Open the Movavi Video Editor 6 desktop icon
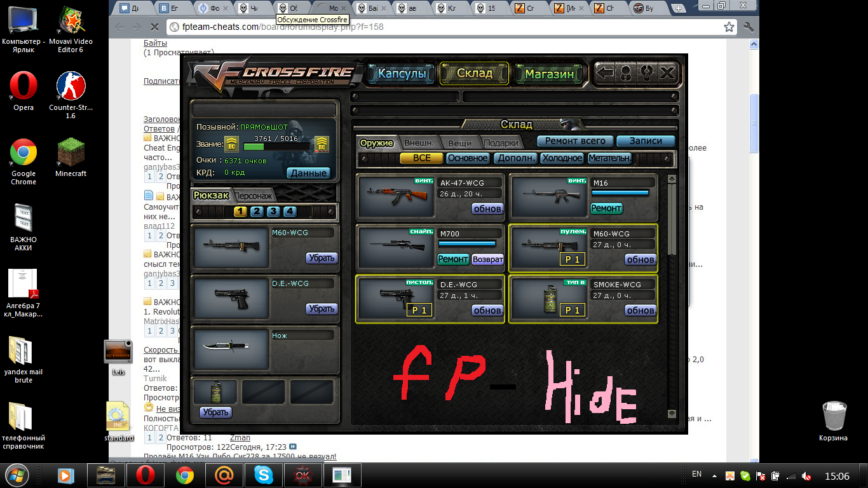 (x=71, y=30)
